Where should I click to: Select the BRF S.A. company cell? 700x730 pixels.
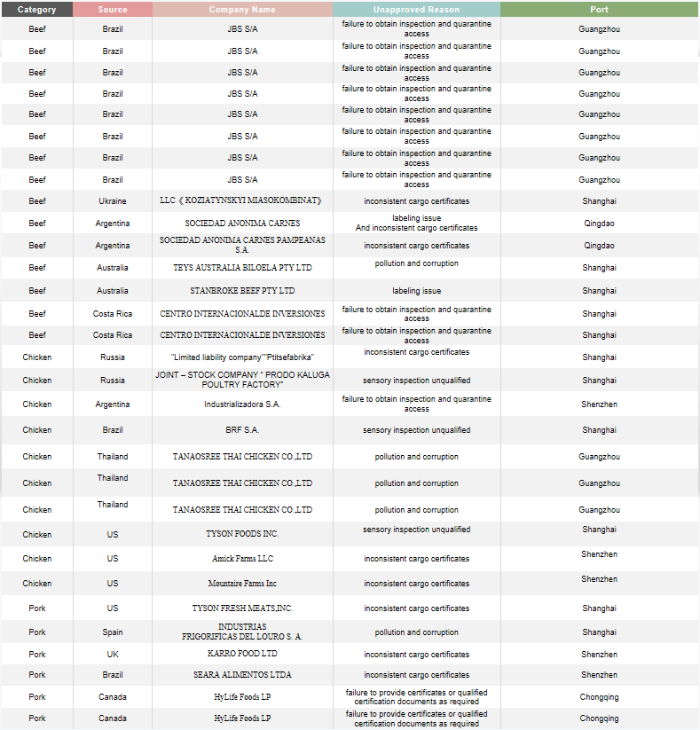click(x=242, y=429)
